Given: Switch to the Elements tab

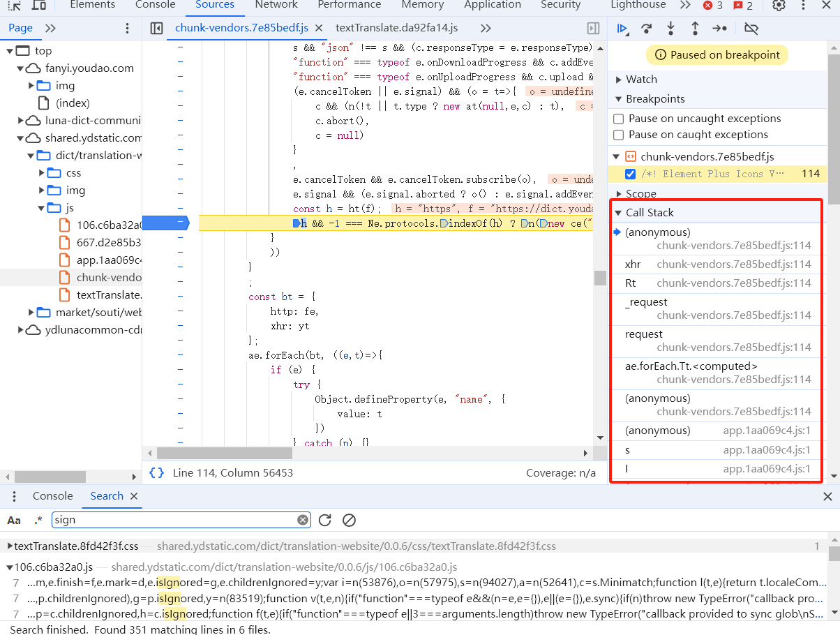Looking at the screenshot, I should [93, 6].
